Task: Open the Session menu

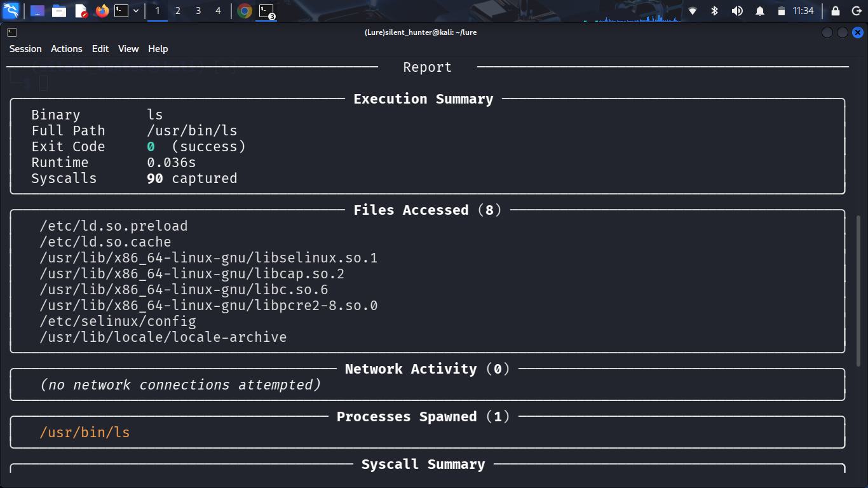Action: [x=25, y=49]
